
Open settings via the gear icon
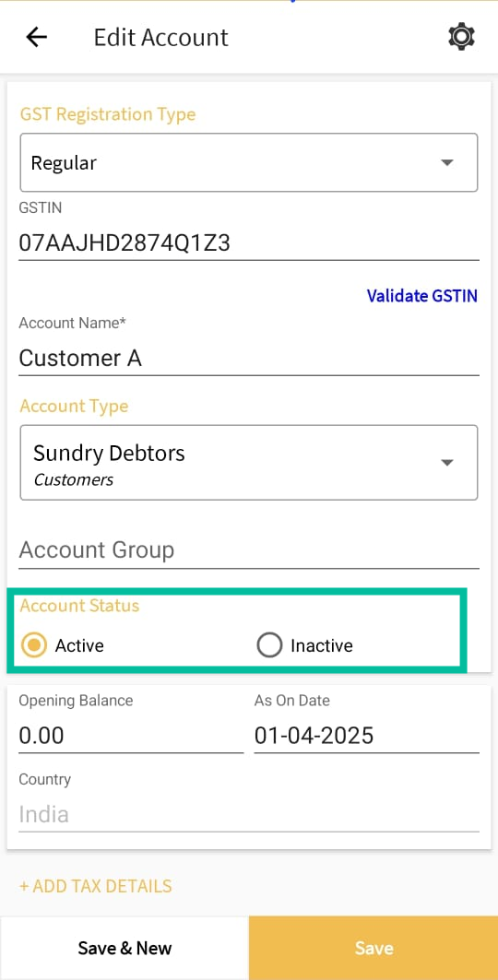pyautogui.click(x=462, y=38)
